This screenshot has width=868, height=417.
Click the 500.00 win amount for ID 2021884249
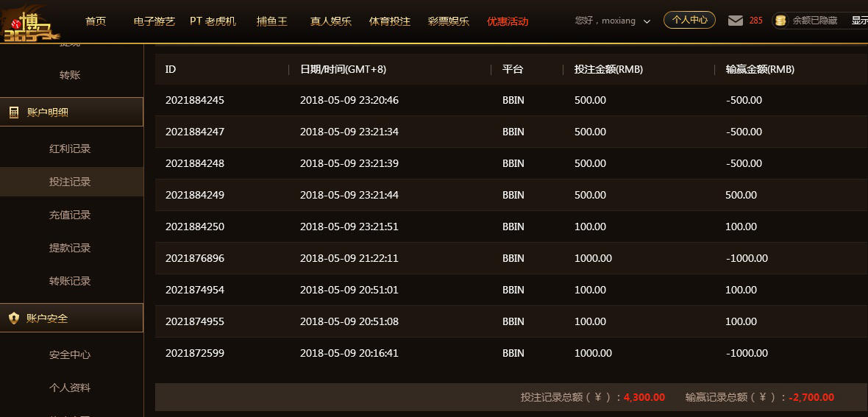tap(741, 195)
